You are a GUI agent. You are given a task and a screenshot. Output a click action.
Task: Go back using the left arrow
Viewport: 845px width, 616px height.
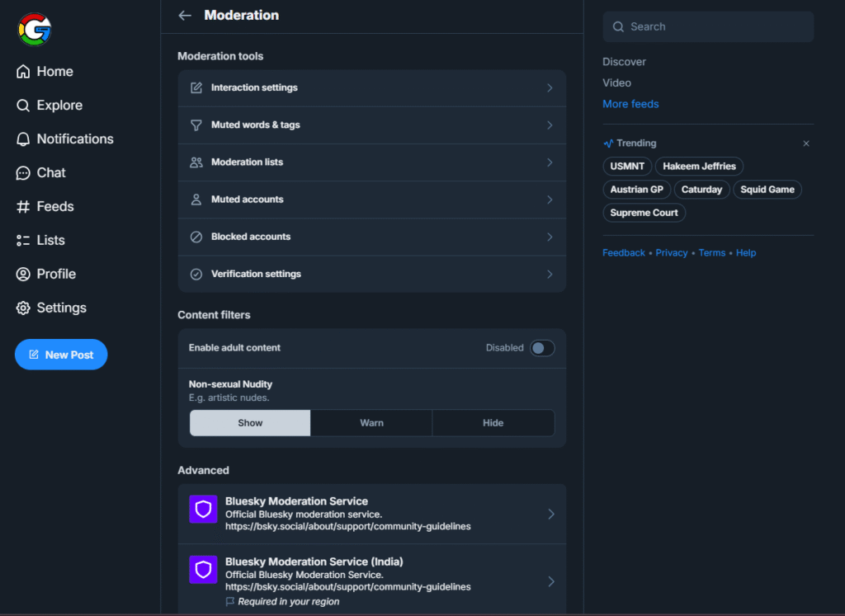click(x=185, y=16)
